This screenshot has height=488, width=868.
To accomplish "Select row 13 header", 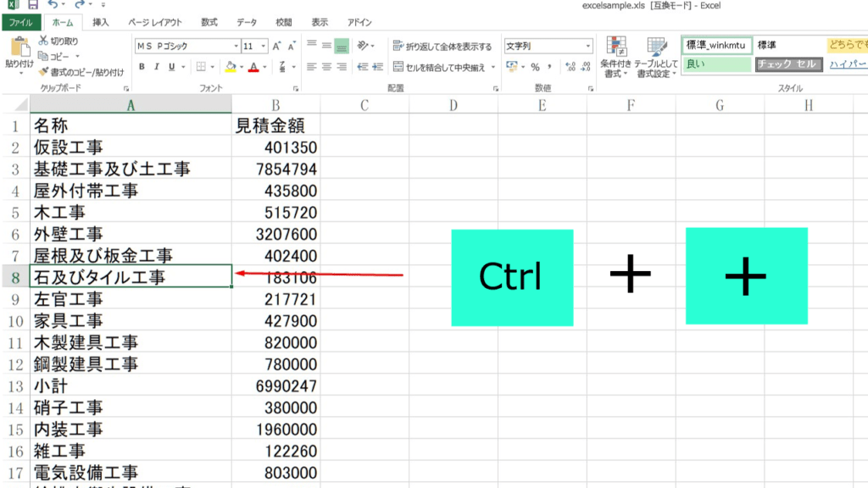I will (x=15, y=386).
